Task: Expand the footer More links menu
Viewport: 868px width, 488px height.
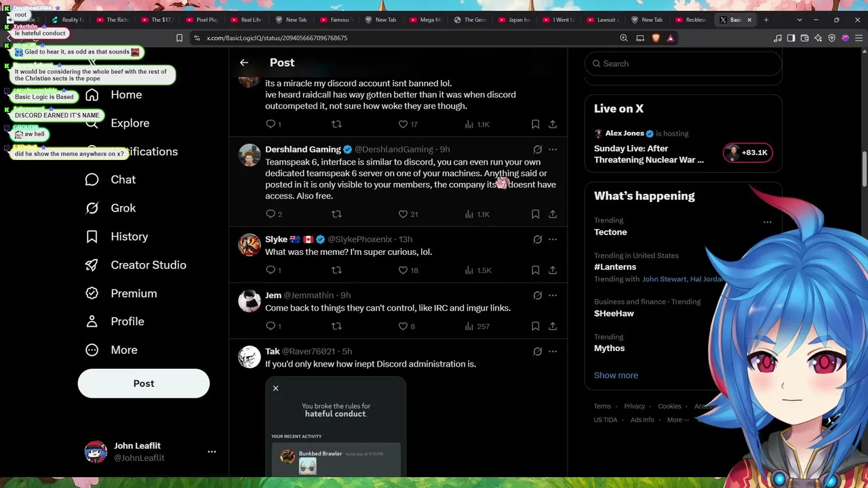Action: coord(677,420)
